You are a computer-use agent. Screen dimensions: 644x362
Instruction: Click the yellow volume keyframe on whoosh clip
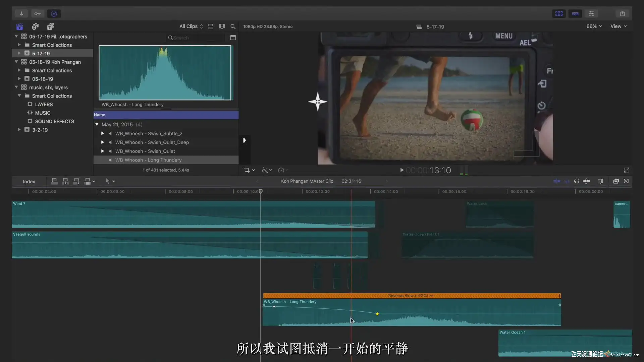(377, 314)
